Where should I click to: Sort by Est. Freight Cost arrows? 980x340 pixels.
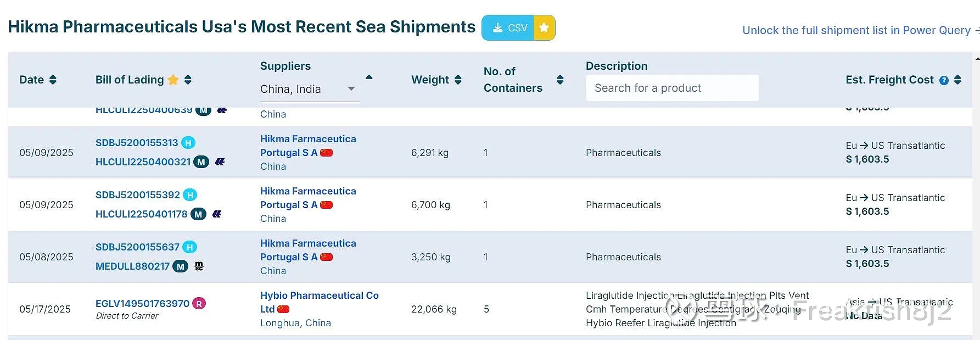coord(957,80)
